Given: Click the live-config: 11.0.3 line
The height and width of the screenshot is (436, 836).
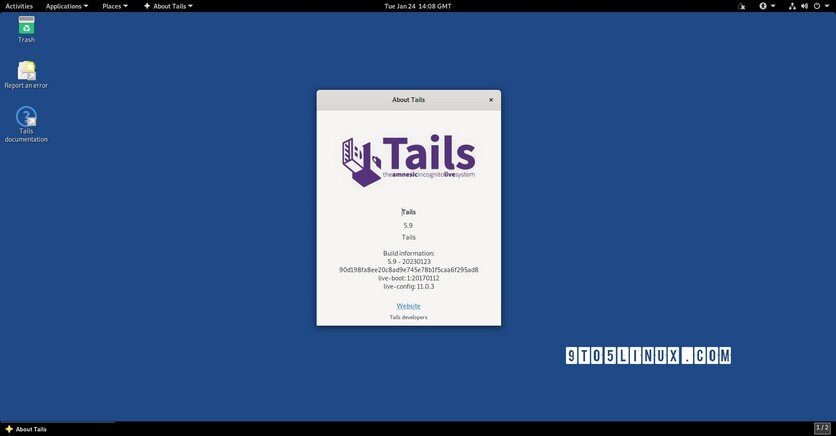Looking at the screenshot, I should [x=408, y=286].
